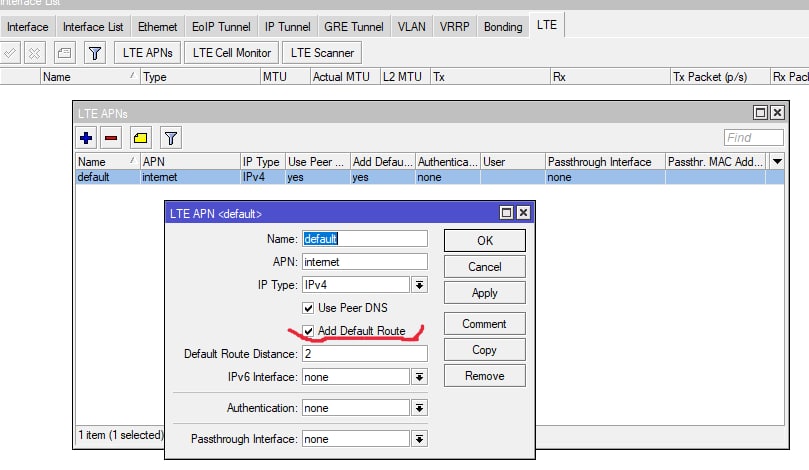Switch to the EoIP Tunnel tab

[x=221, y=27]
